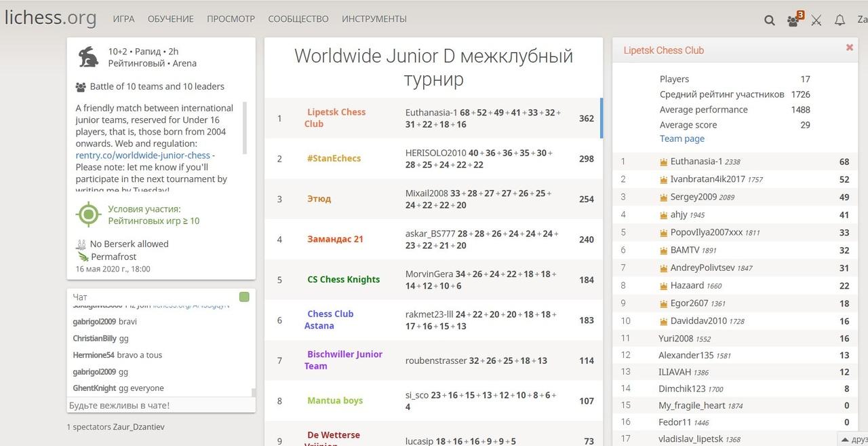Click the leaf icon beside Permafrost
Viewport: 868px width, 446px height.
click(83, 257)
